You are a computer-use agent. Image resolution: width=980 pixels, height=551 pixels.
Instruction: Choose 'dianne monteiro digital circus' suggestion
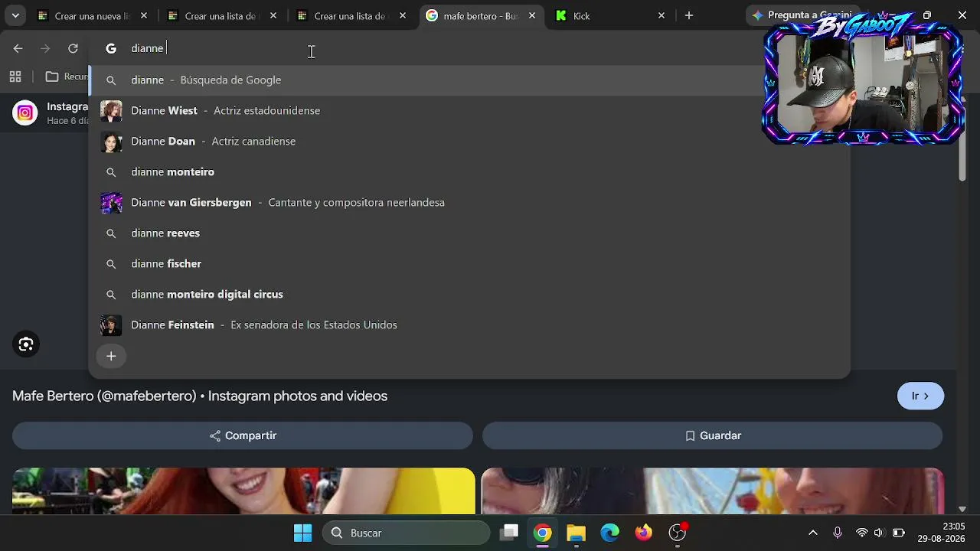click(469, 295)
